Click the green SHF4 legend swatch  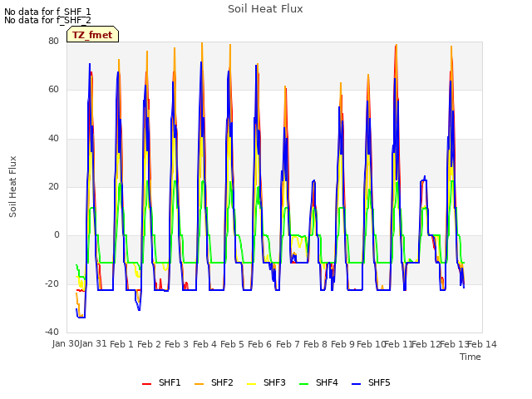pos(303,383)
